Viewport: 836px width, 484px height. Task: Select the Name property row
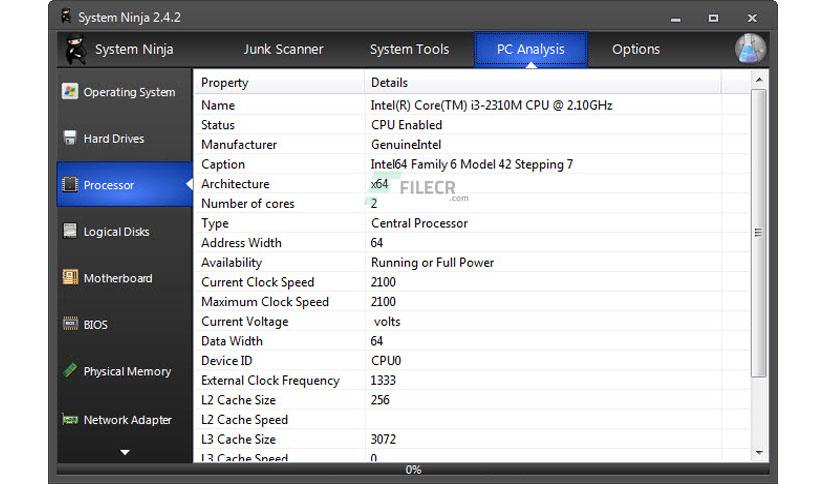(x=472, y=105)
